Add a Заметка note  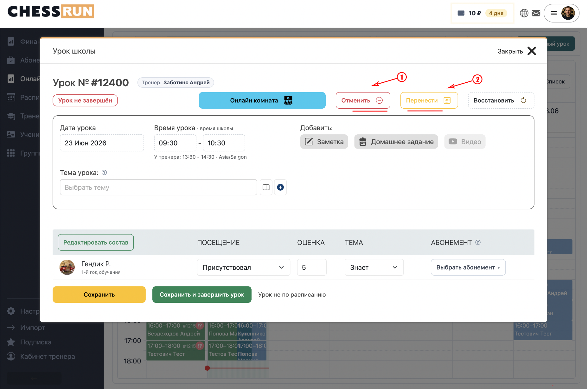coord(324,142)
